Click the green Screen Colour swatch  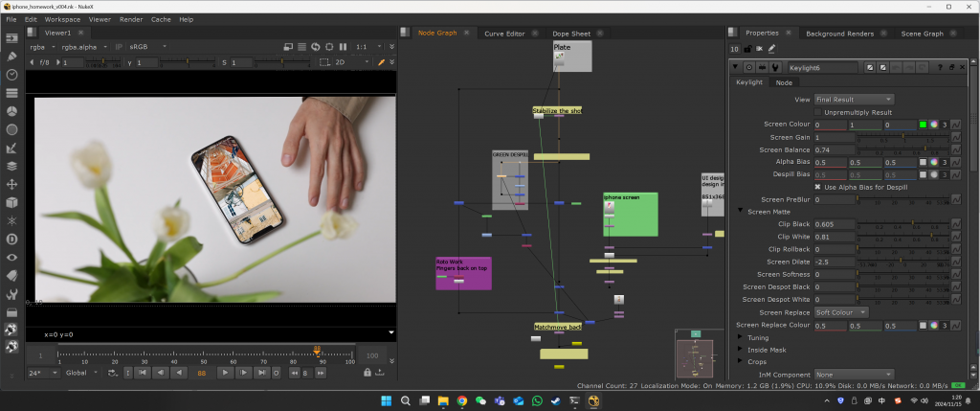point(923,125)
